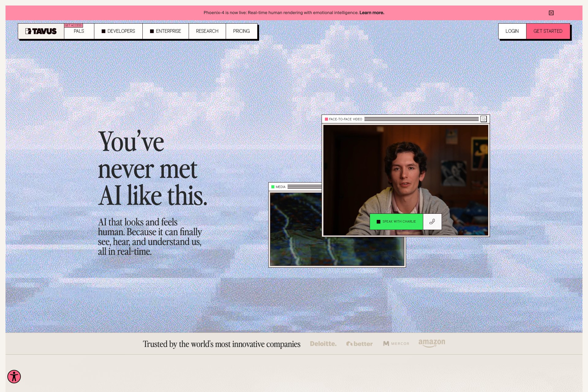This screenshot has width=588, height=392.
Task: Click the Amazon logo
Action: click(432, 343)
